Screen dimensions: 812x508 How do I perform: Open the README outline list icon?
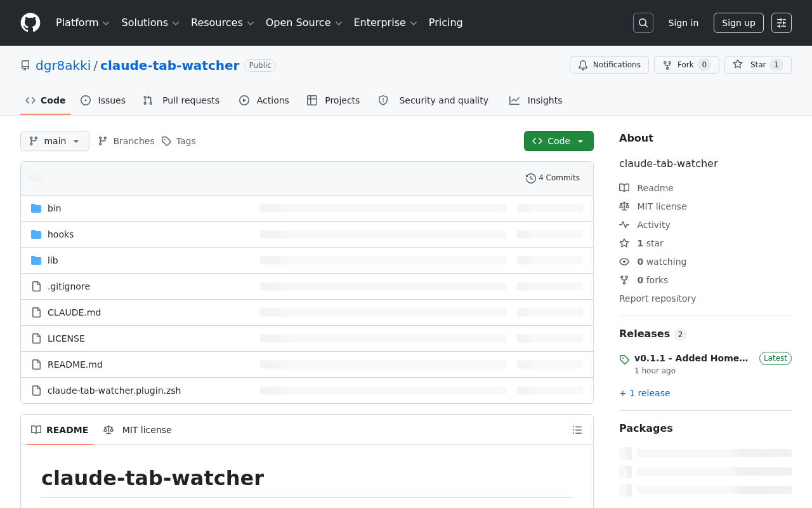click(577, 430)
